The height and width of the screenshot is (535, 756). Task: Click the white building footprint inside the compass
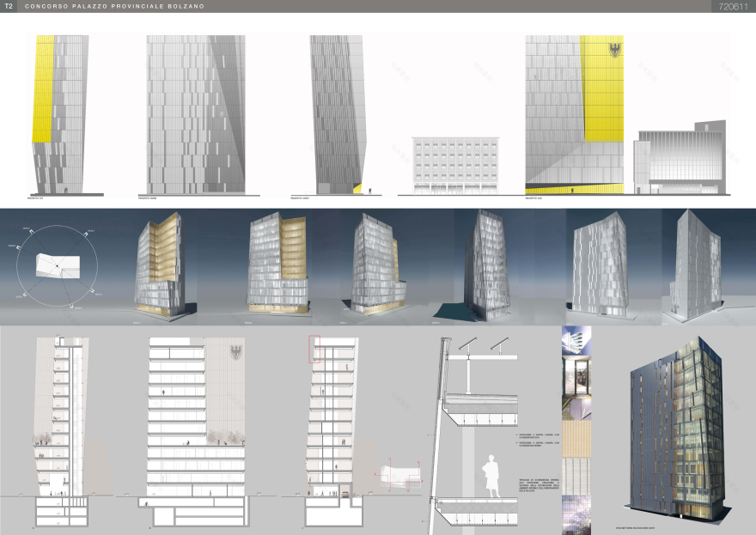[54, 268]
